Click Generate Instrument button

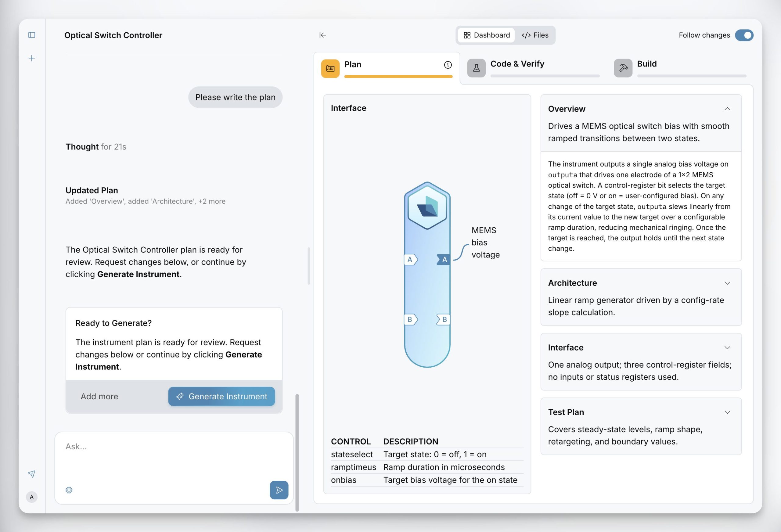click(221, 397)
